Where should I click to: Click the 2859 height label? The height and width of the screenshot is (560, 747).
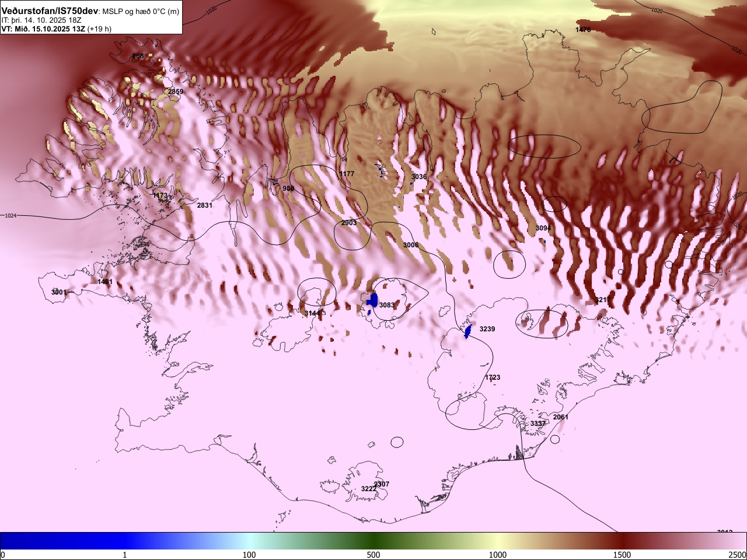176,92
